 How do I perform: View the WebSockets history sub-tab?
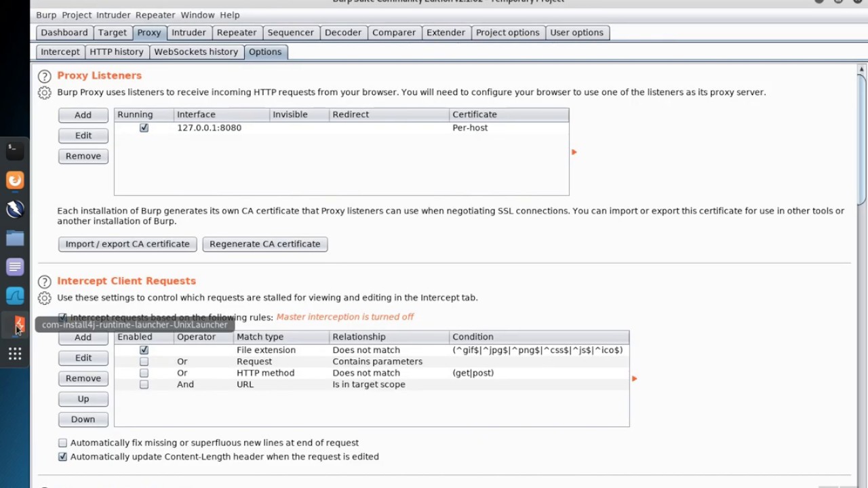coord(196,52)
